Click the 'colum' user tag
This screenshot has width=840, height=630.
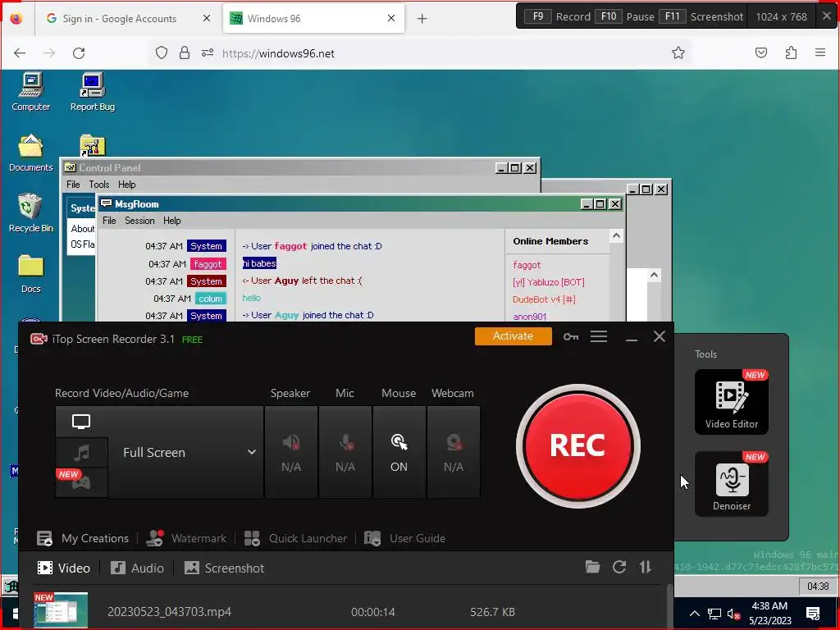[x=210, y=299]
